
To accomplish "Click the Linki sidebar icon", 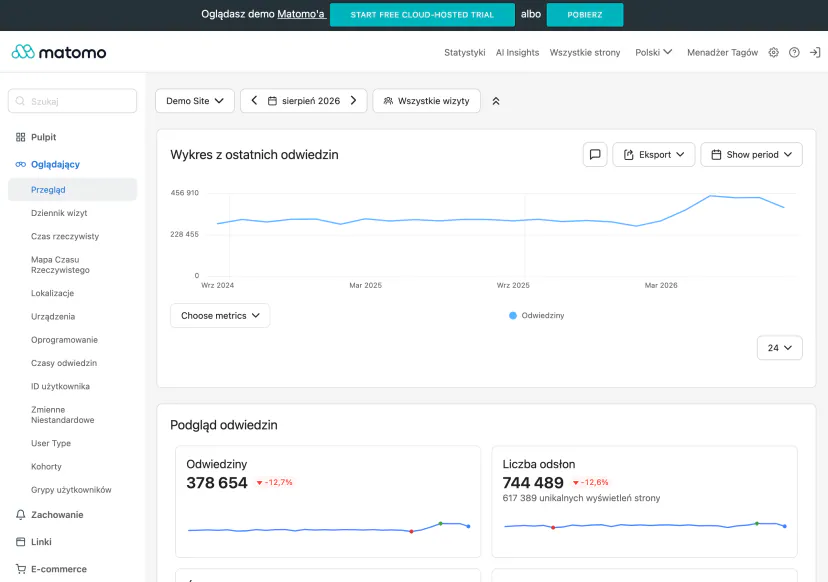I will [21, 541].
